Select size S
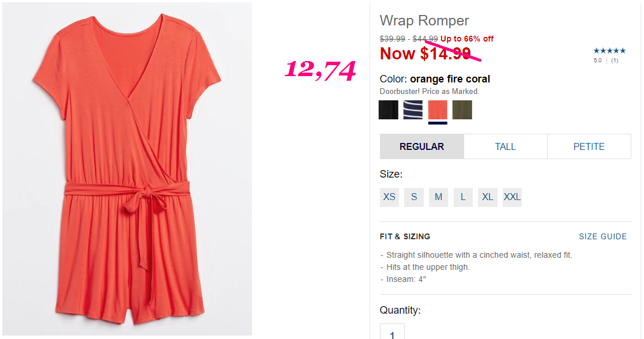644x339 pixels. coord(414,197)
